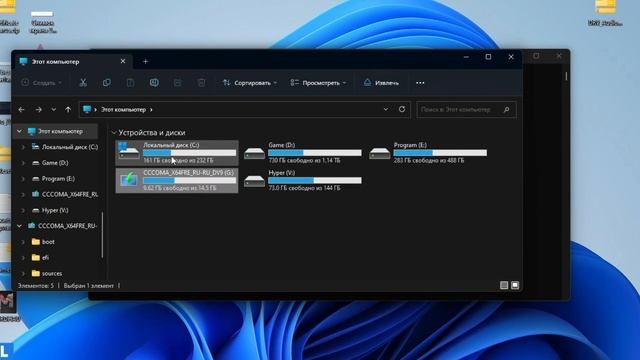
Task: Click the Share icon in toolbar
Action: (x=178, y=83)
